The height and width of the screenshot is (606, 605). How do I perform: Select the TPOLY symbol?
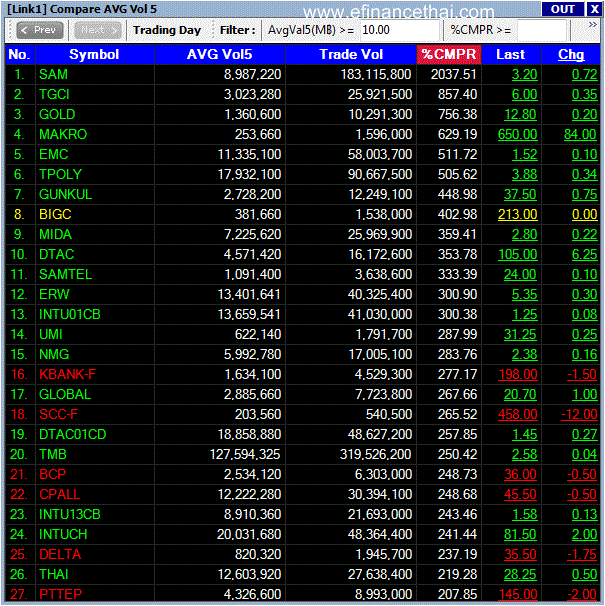tap(60, 174)
